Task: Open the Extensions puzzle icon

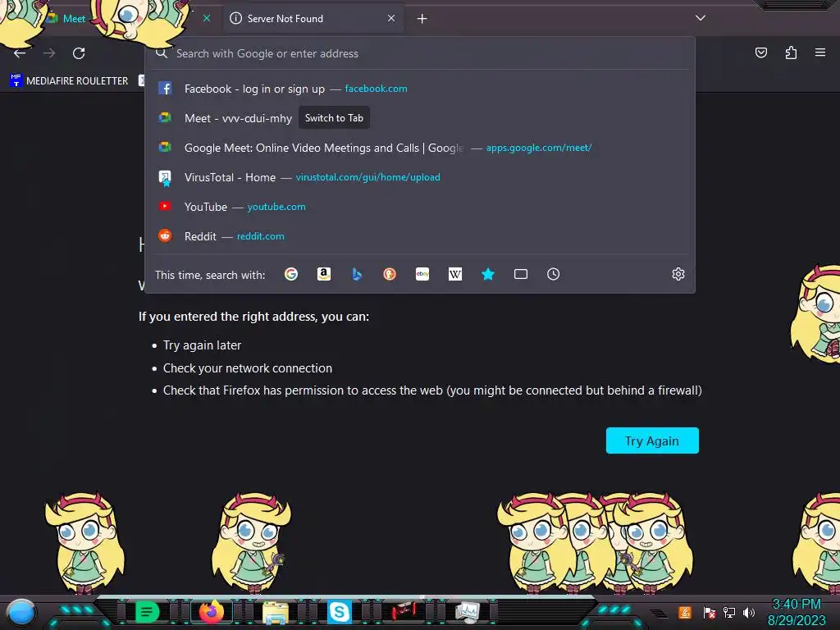Action: point(791,52)
